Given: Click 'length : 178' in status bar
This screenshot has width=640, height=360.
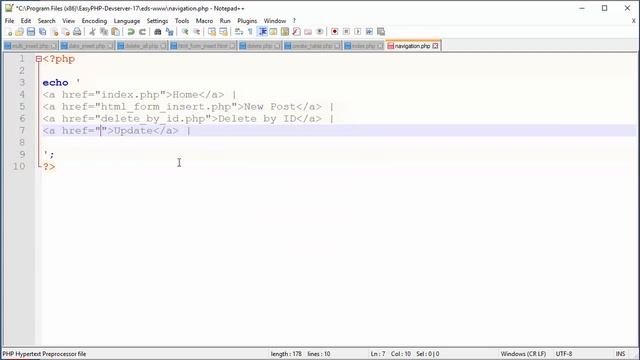Looking at the screenshot, I should [x=286, y=354].
